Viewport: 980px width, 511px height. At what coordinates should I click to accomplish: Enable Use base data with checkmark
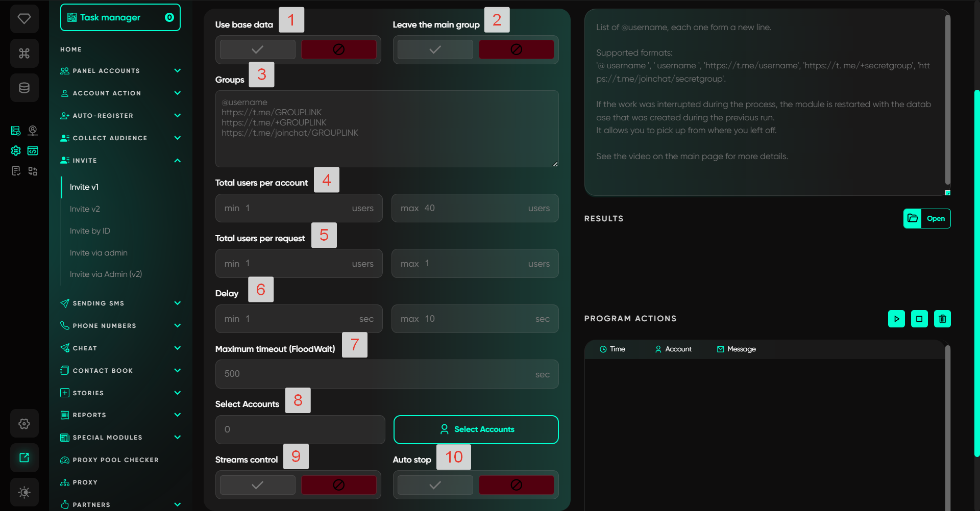[x=258, y=49]
